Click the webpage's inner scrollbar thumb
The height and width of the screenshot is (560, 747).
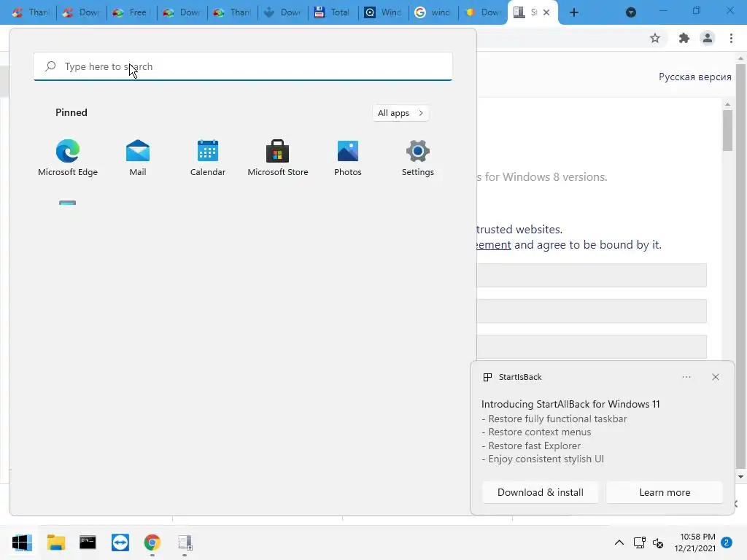[x=727, y=130]
